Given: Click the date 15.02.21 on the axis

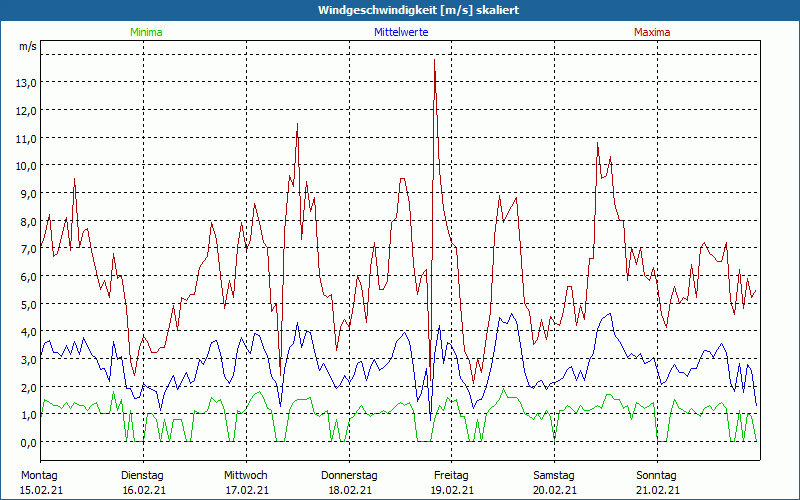Looking at the screenshot, I should (x=40, y=490).
